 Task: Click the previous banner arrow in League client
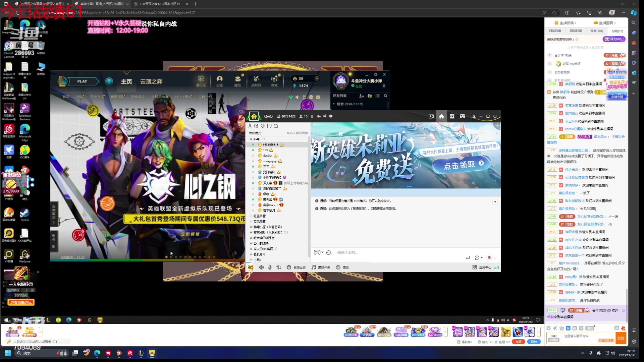66,172
